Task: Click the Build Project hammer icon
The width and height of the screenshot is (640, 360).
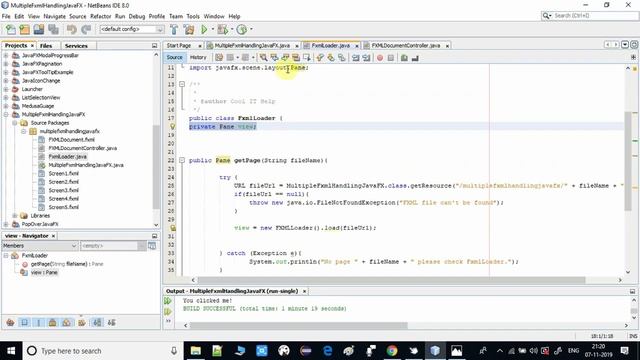Action: (x=174, y=29)
